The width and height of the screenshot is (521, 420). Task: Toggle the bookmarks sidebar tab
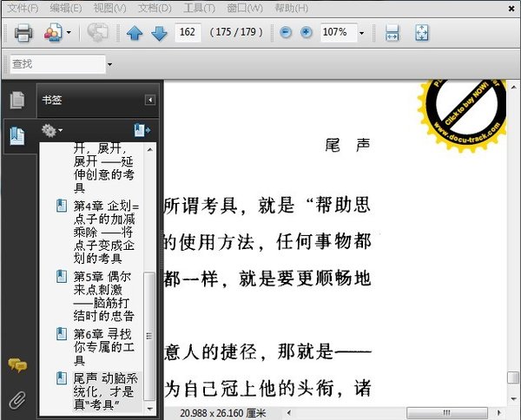click(17, 135)
